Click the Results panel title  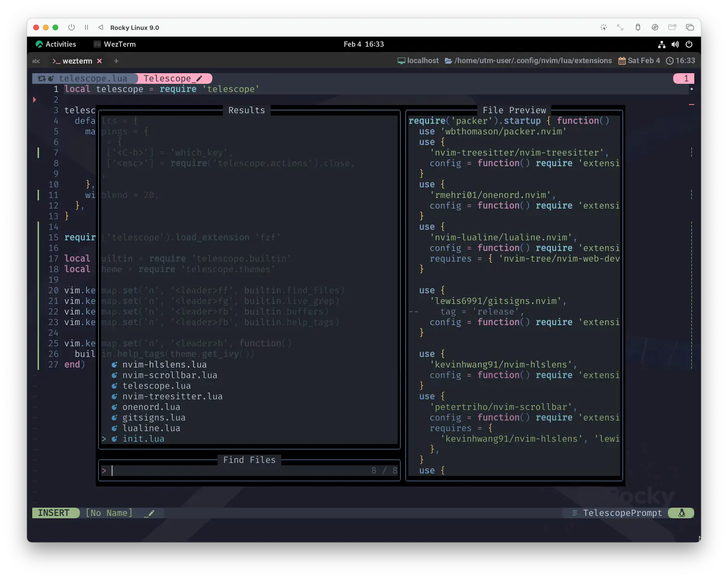pos(247,110)
